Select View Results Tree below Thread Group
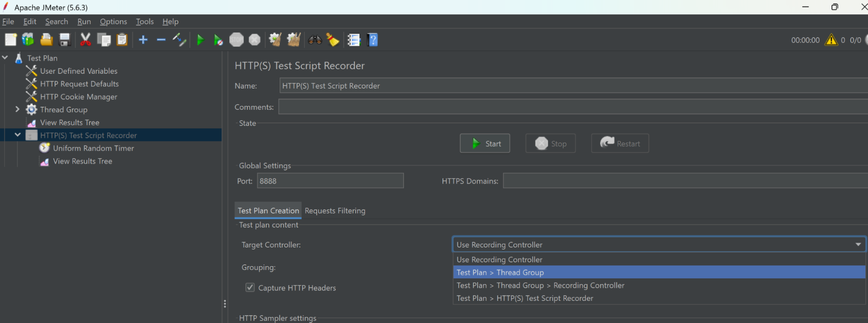 pos(70,122)
